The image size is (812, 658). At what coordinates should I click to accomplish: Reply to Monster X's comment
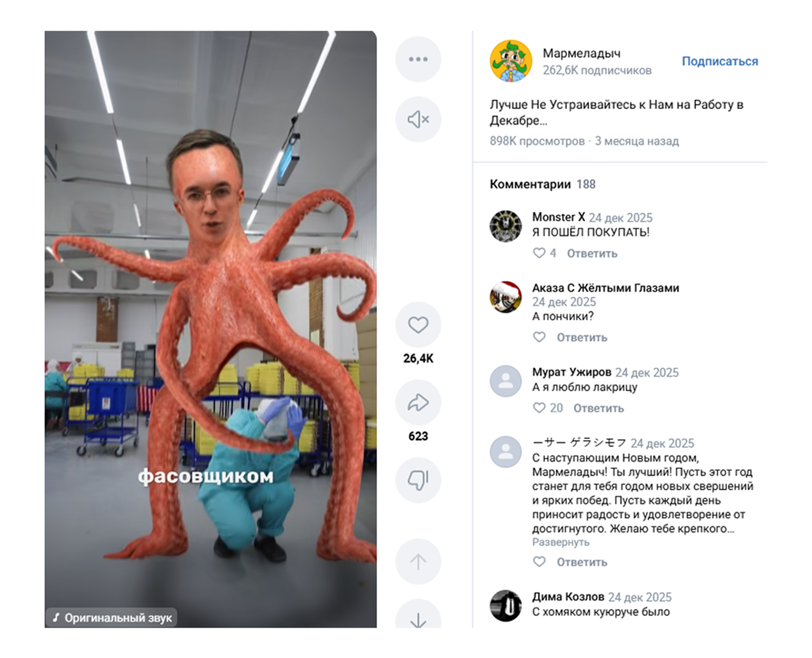592,253
